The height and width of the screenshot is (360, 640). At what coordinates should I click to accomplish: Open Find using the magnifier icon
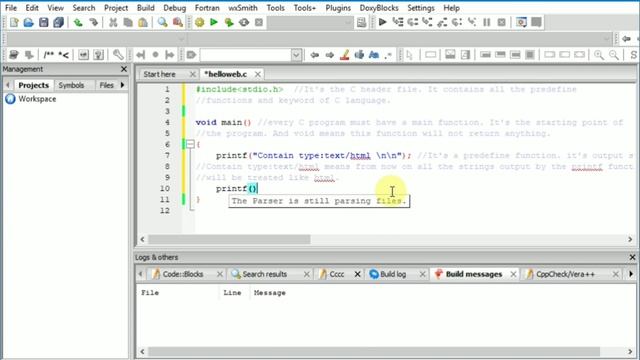pyautogui.click(x=162, y=22)
